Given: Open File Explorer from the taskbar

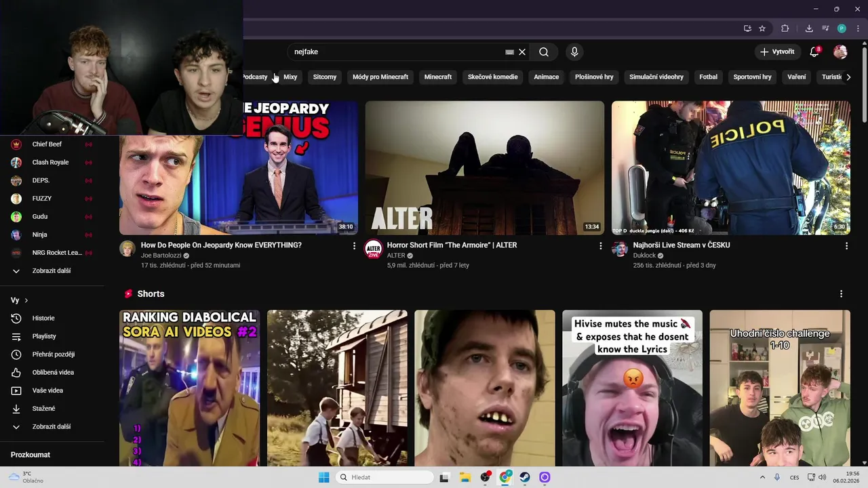Looking at the screenshot, I should [x=465, y=477].
